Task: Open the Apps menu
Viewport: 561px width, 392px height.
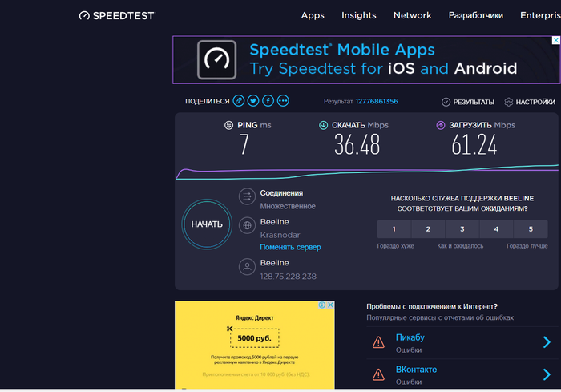Action: (313, 15)
